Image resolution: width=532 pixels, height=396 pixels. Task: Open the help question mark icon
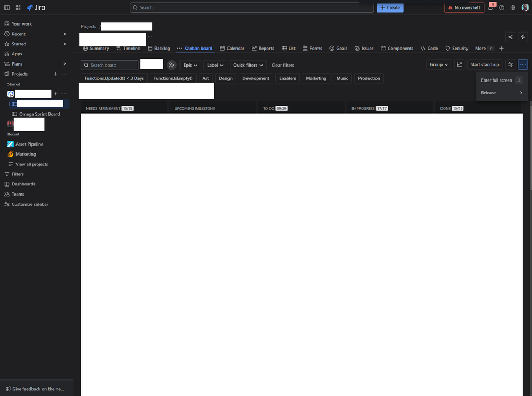pyautogui.click(x=501, y=7)
